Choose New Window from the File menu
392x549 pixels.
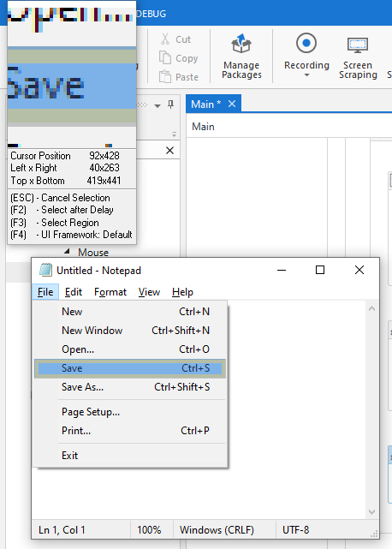[x=130, y=330]
